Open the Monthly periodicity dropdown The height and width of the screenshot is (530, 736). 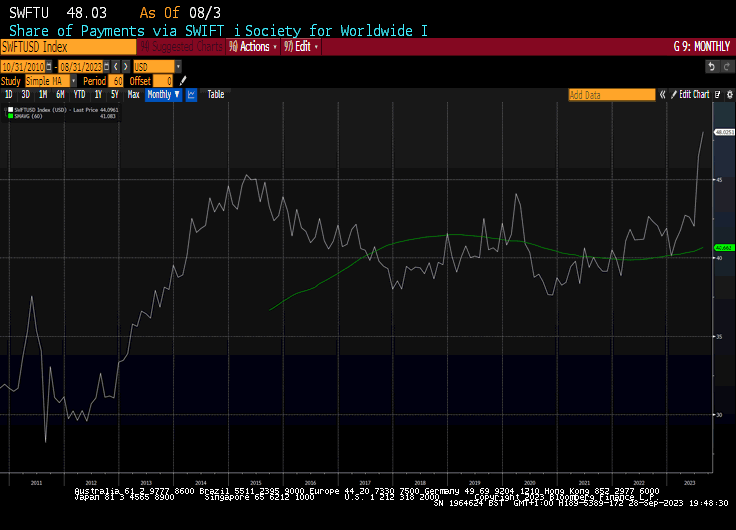click(162, 94)
